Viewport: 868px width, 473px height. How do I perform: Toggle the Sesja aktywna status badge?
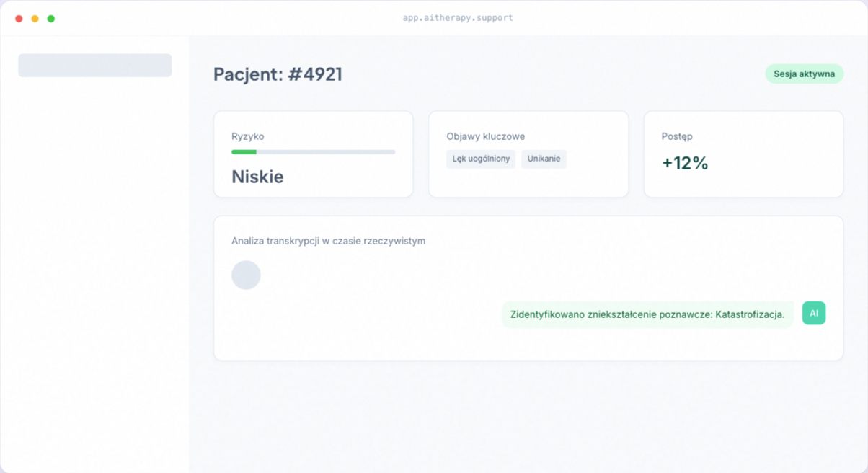pos(804,74)
